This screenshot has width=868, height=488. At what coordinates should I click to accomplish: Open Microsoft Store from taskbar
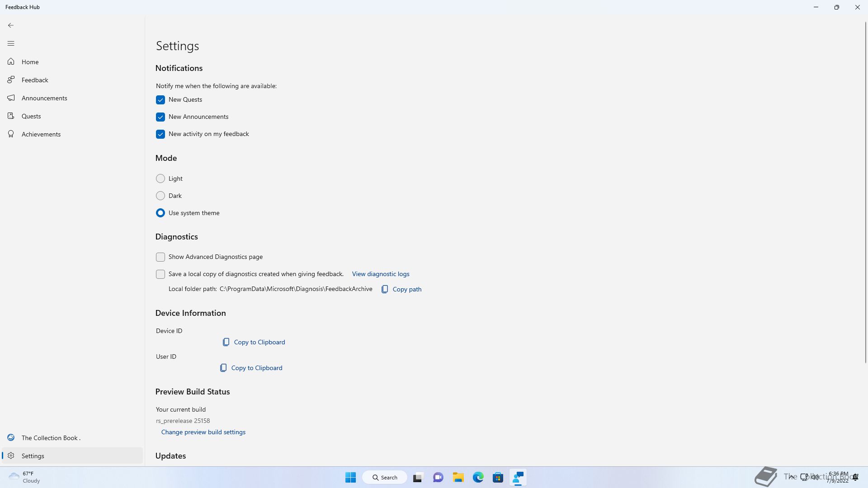pyautogui.click(x=498, y=477)
